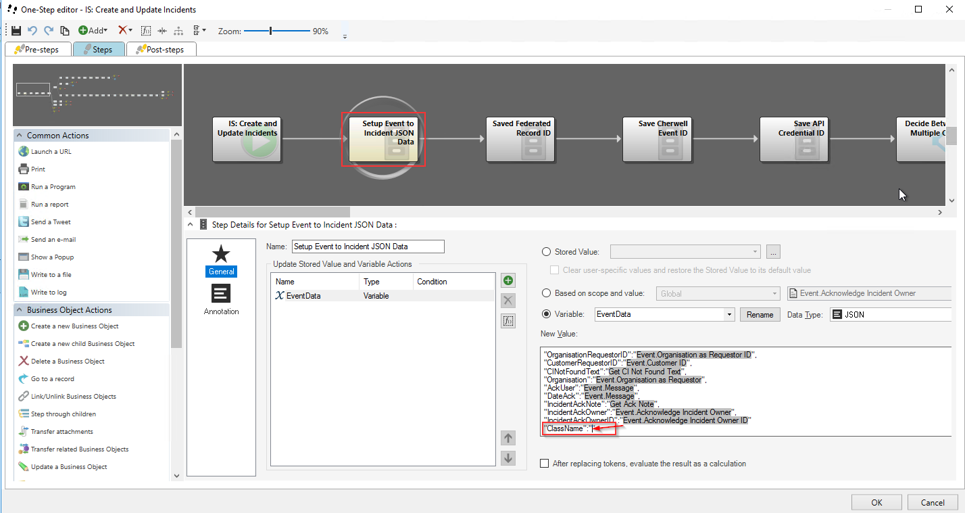Click the Launch a URL action
The width and height of the screenshot is (970, 515).
tap(50, 152)
